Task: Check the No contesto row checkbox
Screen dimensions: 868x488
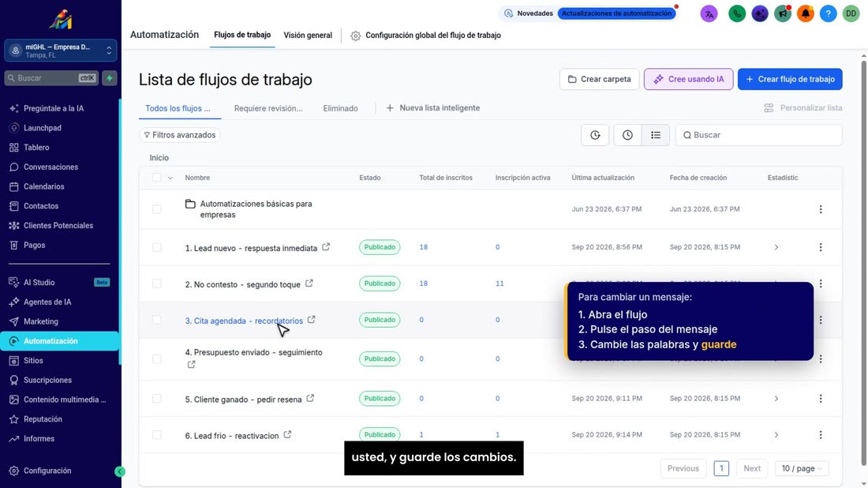Action: pyautogui.click(x=157, y=283)
